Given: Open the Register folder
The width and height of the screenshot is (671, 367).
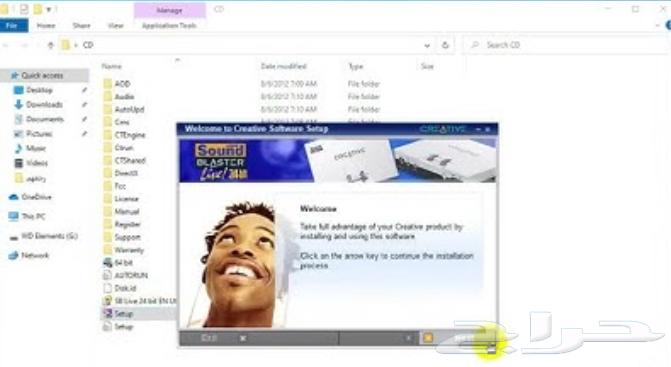Looking at the screenshot, I should click(x=128, y=224).
